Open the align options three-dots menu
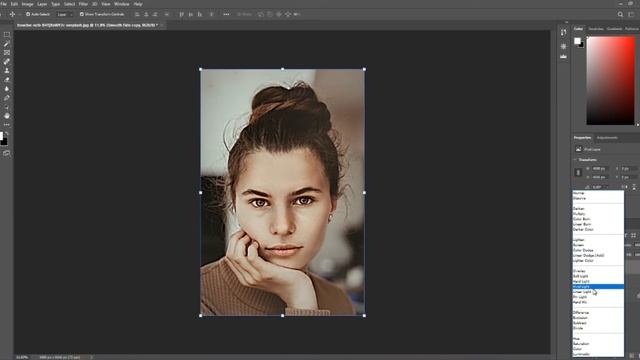This screenshot has width=640, height=360. [226, 14]
